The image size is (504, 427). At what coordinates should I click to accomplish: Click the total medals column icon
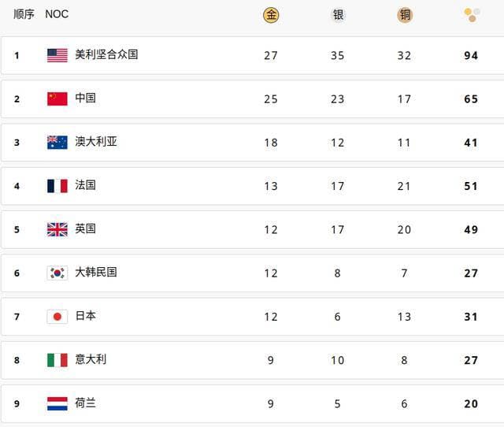coord(472,15)
